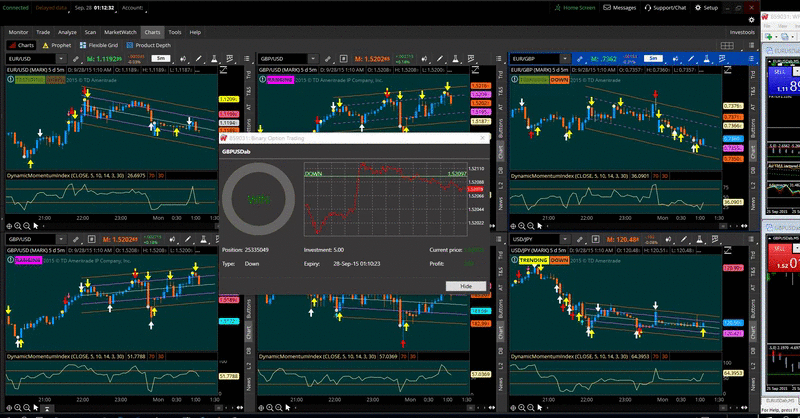Zoom in using magnifier under EUR/USD chart

pyautogui.click(x=18, y=226)
